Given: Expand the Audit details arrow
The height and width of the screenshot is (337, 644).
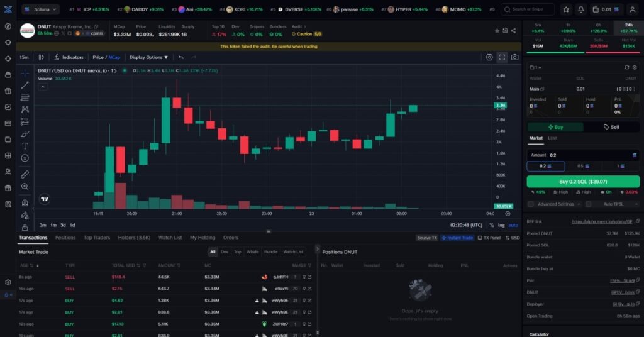Looking at the screenshot, I should 305,26.
